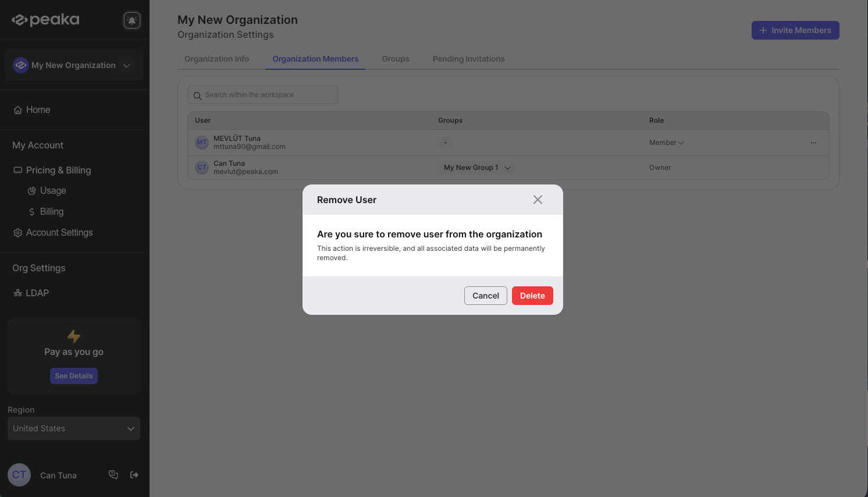Open the United States region selector
The height and width of the screenshot is (497, 868).
click(73, 428)
